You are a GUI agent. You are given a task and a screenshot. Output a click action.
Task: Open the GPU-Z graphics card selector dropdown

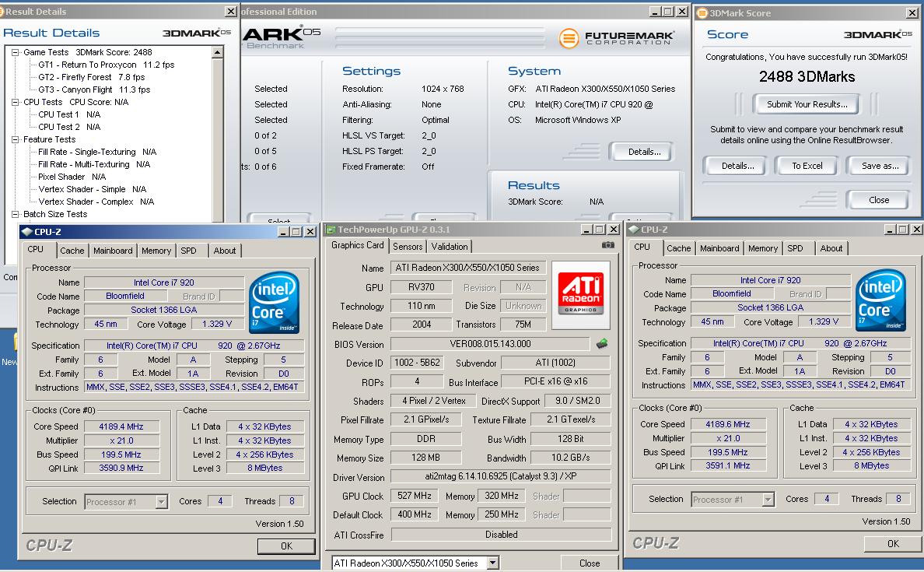click(492, 563)
